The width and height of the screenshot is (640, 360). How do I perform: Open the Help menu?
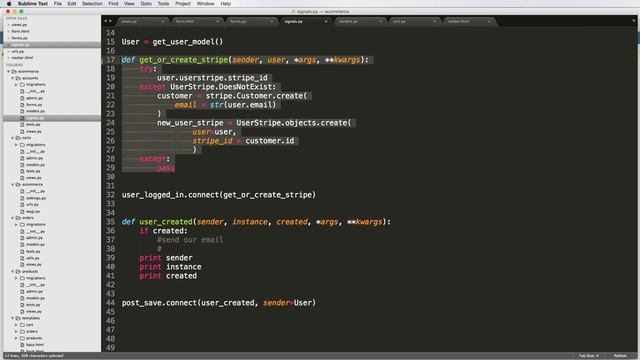(x=226, y=4)
